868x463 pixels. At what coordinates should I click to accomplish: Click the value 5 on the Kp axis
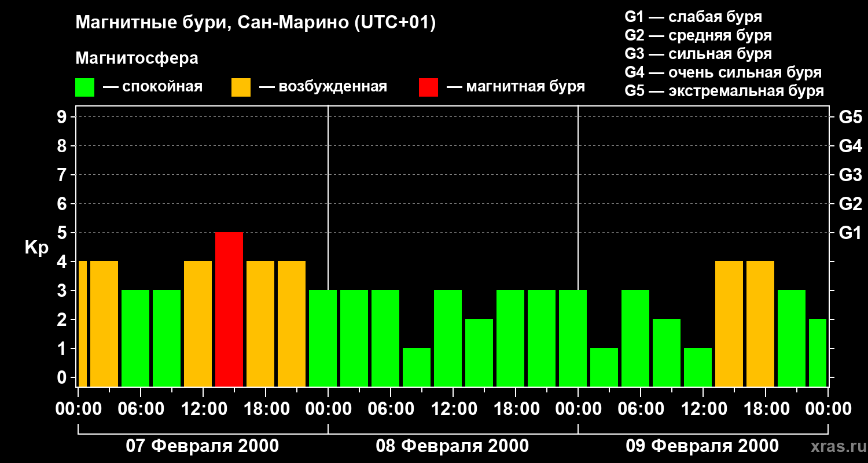63,233
